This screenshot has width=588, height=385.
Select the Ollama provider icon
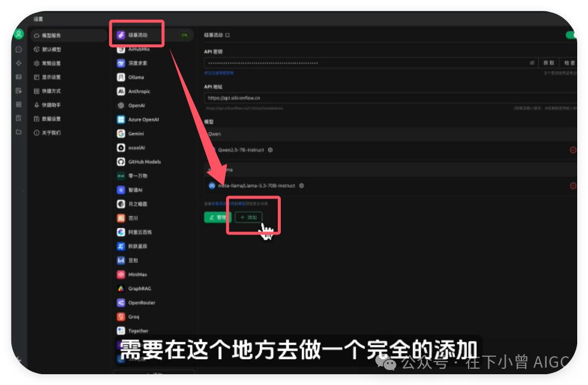point(121,77)
